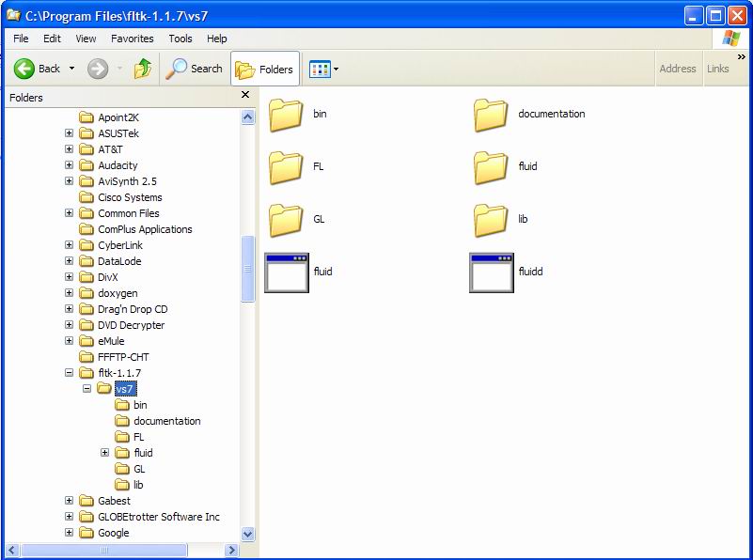Minimize the Explorer window

694,16
